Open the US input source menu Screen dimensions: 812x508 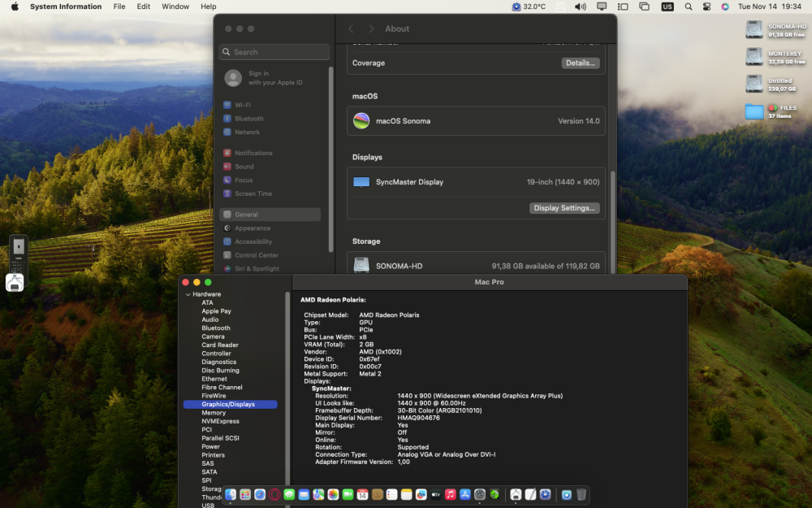pyautogui.click(x=667, y=7)
